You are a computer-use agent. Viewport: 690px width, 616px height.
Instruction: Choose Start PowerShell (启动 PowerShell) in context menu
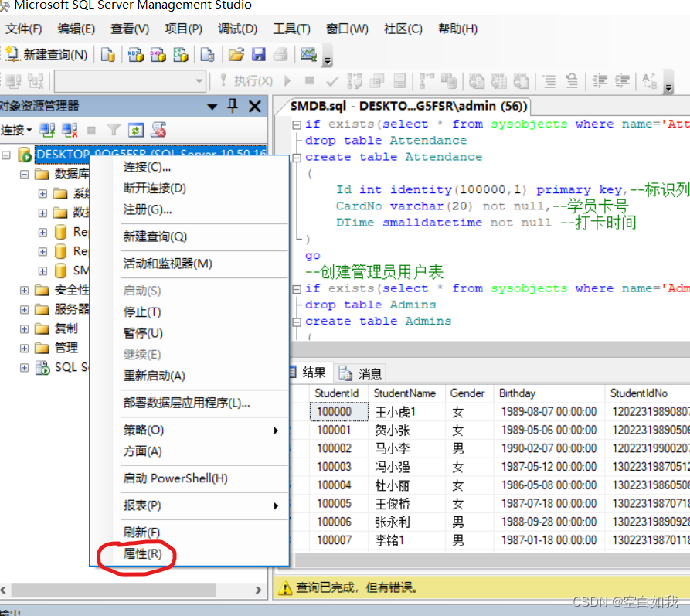[189, 478]
